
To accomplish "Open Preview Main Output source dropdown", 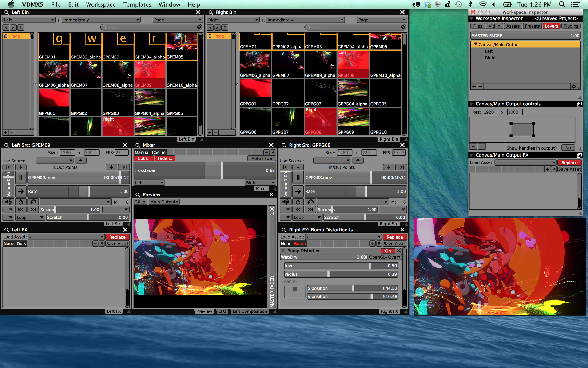I will [164, 202].
